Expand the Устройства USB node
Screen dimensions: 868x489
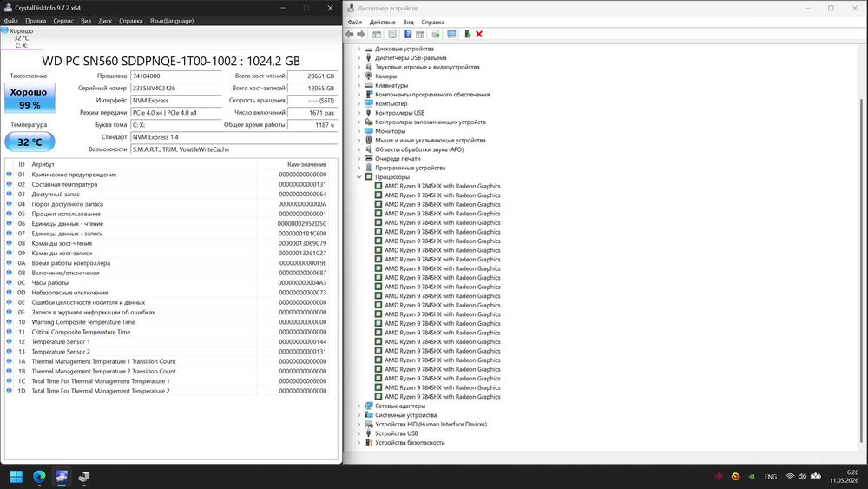(358, 433)
